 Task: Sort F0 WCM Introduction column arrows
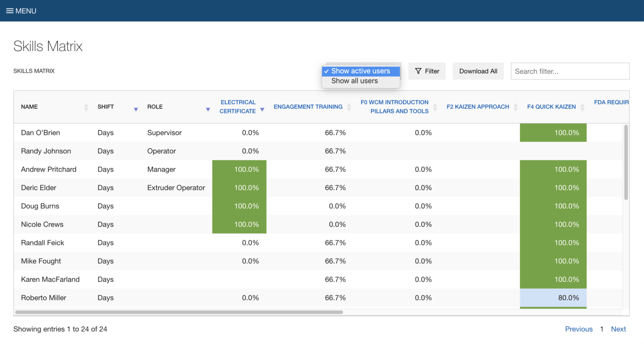435,107
